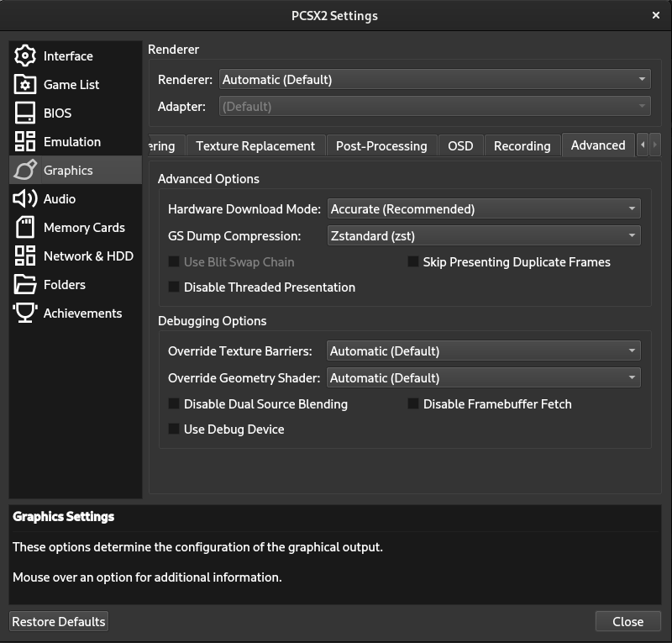This screenshot has height=643, width=672.
Task: Enable Use Debug Device
Action: (173, 429)
